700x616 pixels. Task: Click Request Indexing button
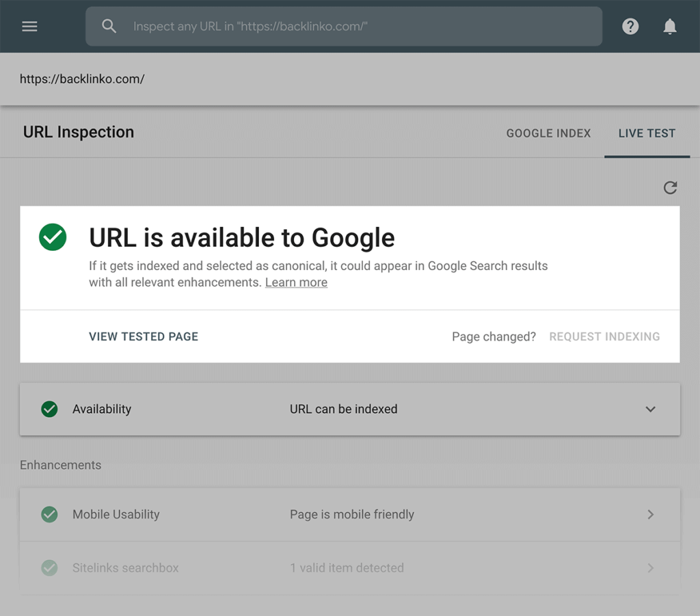pyautogui.click(x=604, y=336)
